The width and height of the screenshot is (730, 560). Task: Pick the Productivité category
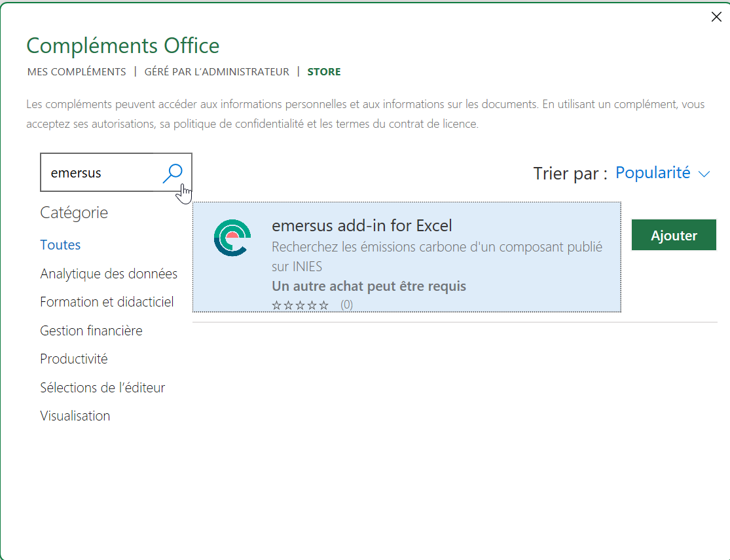click(73, 359)
